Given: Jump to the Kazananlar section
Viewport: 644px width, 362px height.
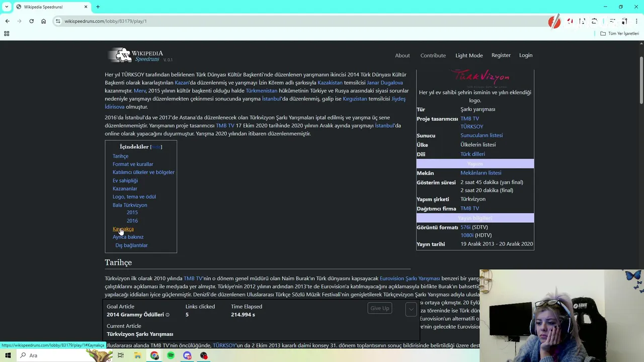Looking at the screenshot, I should tap(125, 189).
